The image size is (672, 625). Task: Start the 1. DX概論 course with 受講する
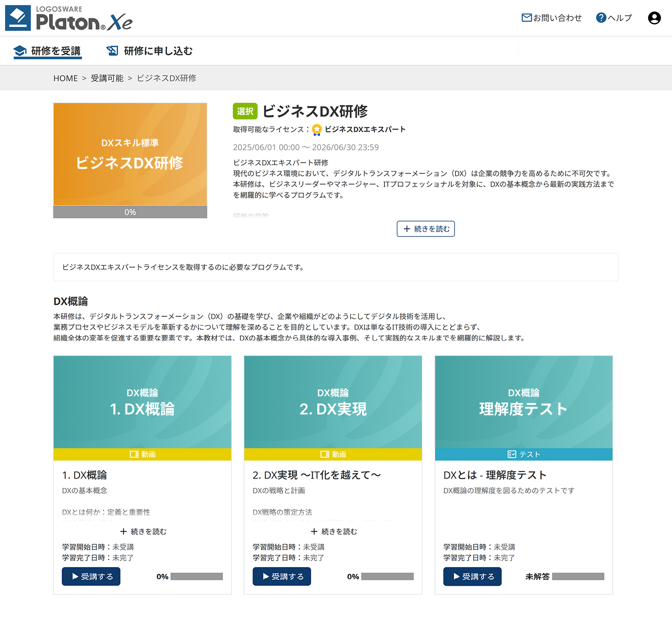coord(91,576)
